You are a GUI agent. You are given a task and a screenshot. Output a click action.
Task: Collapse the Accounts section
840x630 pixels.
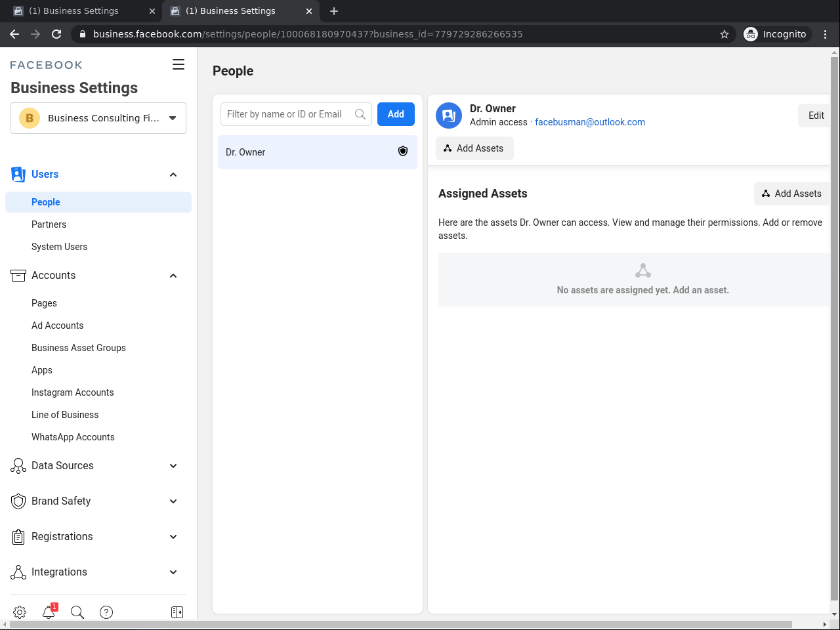[x=173, y=276]
